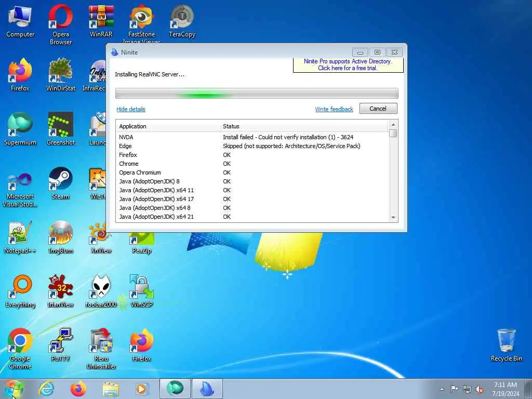532x399 pixels.
Task: Open Revo Uninstaller shortcut
Action: [101, 349]
